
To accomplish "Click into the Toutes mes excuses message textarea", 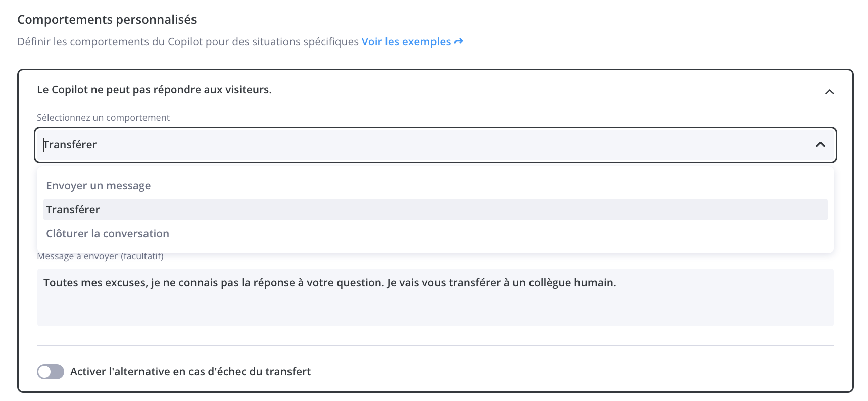I will pos(435,297).
